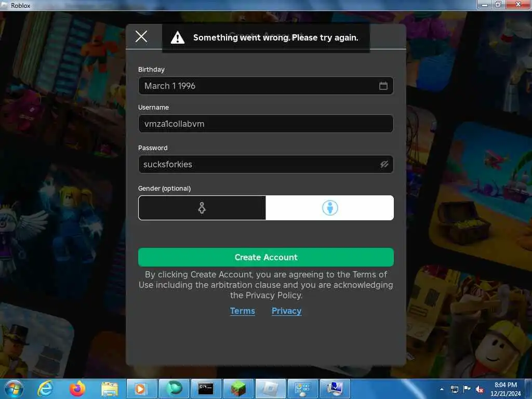The image size is (532, 399).
Task: Click the warning triangle icon in error banner
Action: (x=178, y=37)
